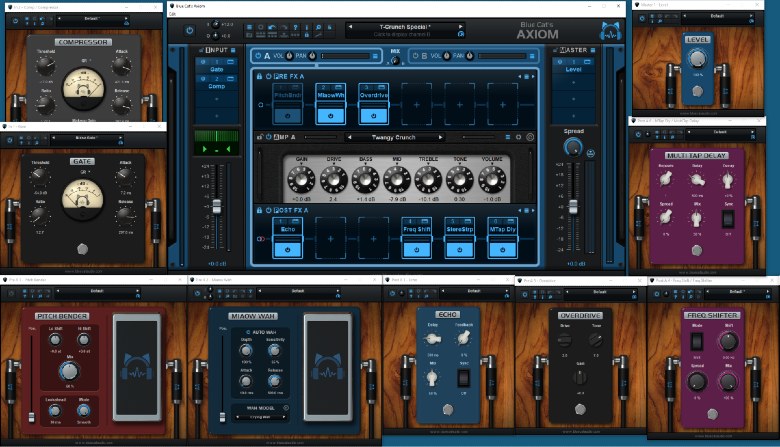The width and height of the screenshot is (780, 447).
Task: Toggle power for the Echo post effect
Action: pyautogui.click(x=289, y=247)
